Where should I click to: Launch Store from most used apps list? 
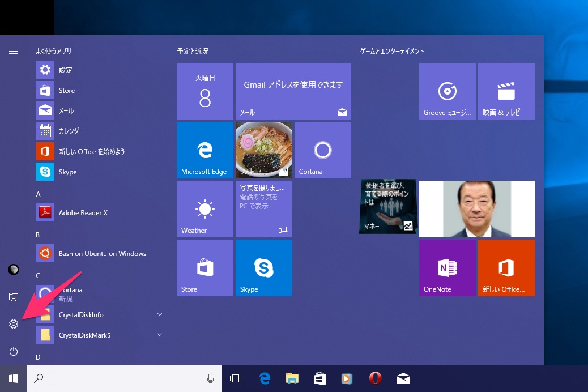[100, 91]
